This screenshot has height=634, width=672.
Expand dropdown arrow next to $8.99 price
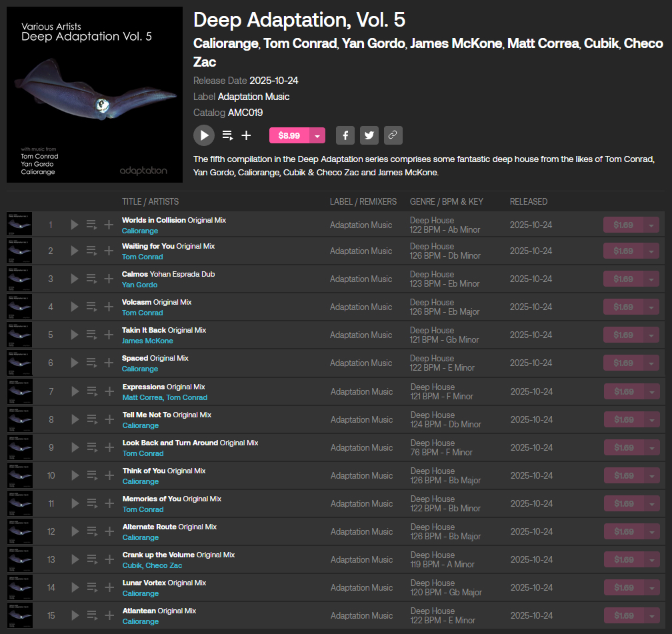(317, 135)
